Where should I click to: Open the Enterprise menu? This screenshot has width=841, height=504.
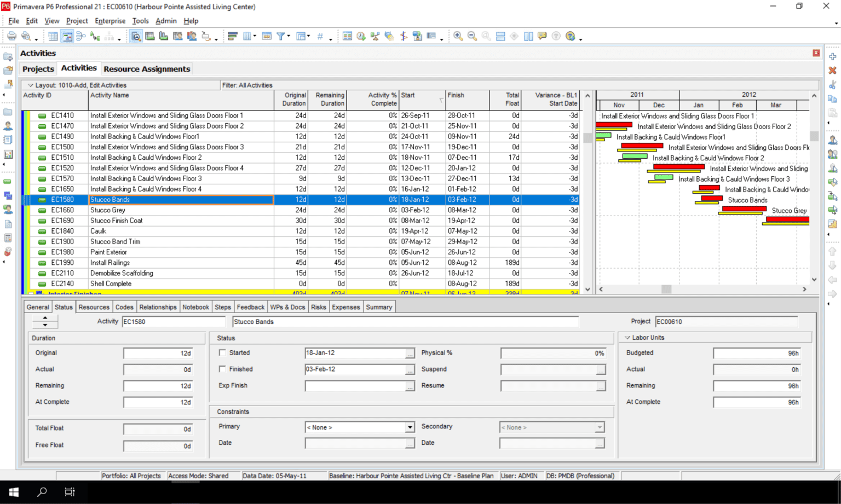click(x=110, y=21)
